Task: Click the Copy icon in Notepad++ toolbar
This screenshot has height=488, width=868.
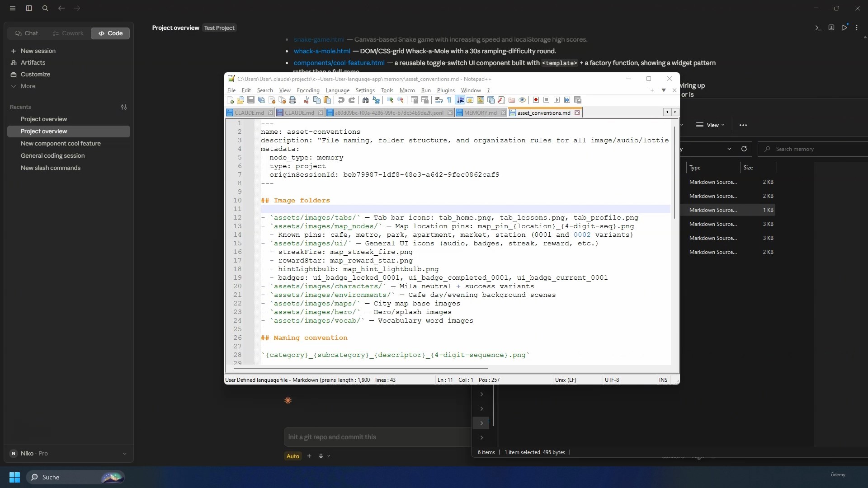Action: click(x=317, y=100)
